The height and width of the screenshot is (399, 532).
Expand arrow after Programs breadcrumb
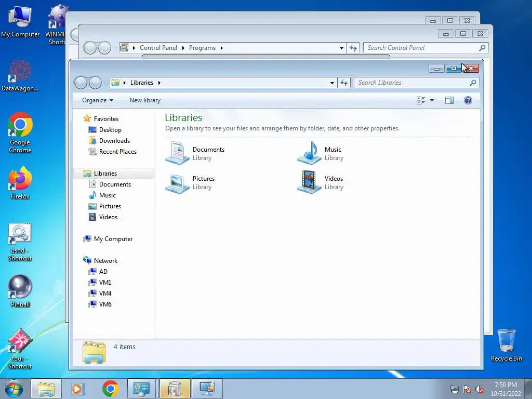221,48
